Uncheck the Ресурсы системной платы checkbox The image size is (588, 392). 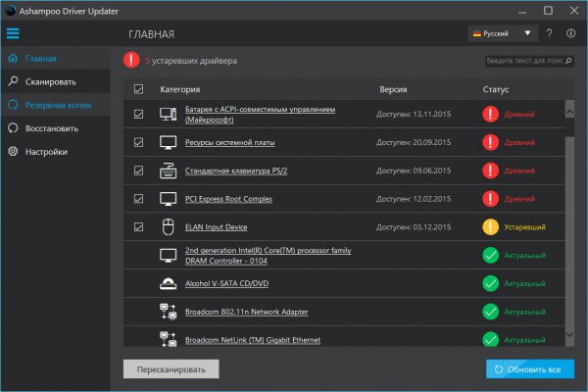click(x=138, y=142)
